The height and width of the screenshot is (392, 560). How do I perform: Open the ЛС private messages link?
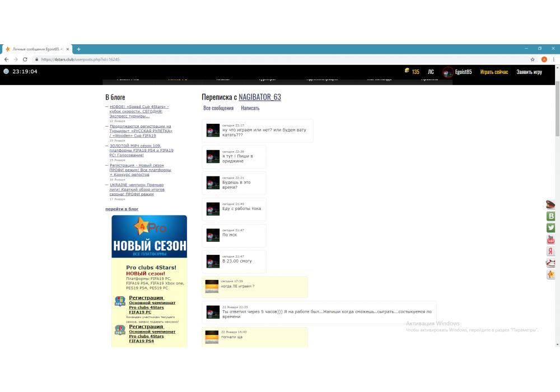pyautogui.click(x=431, y=72)
